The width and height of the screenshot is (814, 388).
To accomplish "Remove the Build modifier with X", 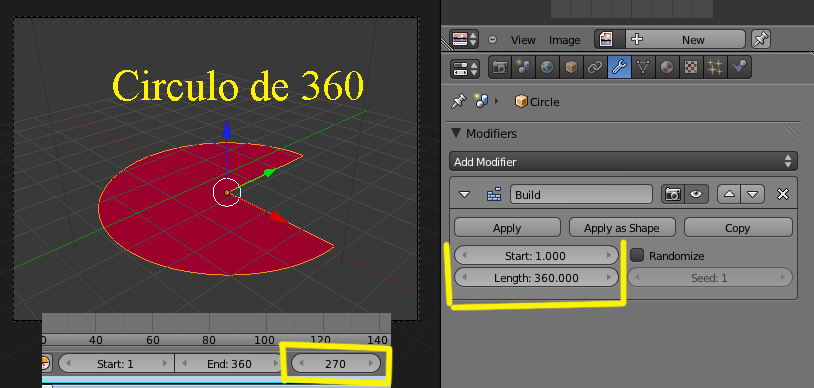I will [x=782, y=194].
